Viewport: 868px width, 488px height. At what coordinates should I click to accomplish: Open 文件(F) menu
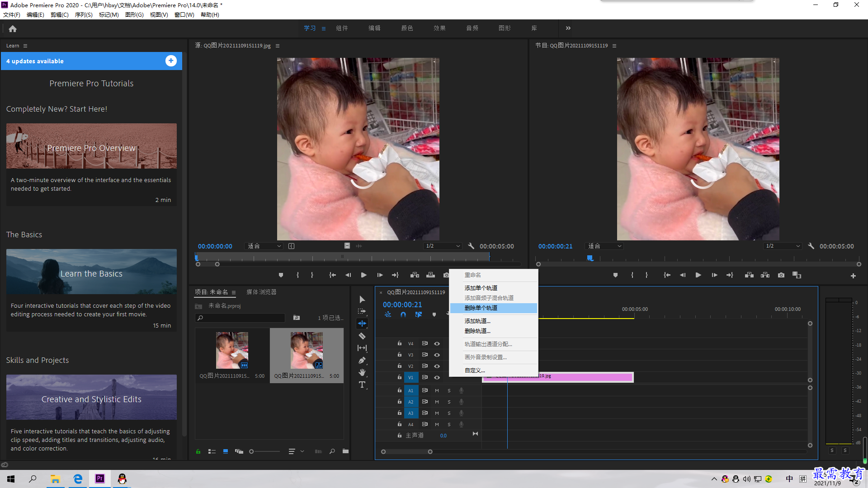(12, 14)
